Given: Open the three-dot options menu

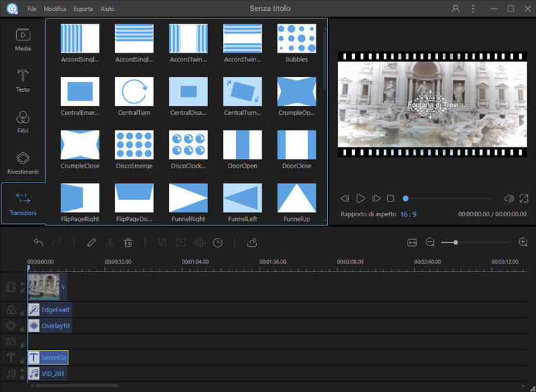Looking at the screenshot, I should point(473,9).
